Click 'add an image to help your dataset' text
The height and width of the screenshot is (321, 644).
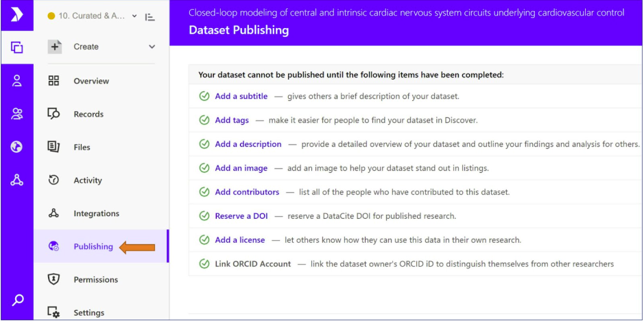[387, 168]
